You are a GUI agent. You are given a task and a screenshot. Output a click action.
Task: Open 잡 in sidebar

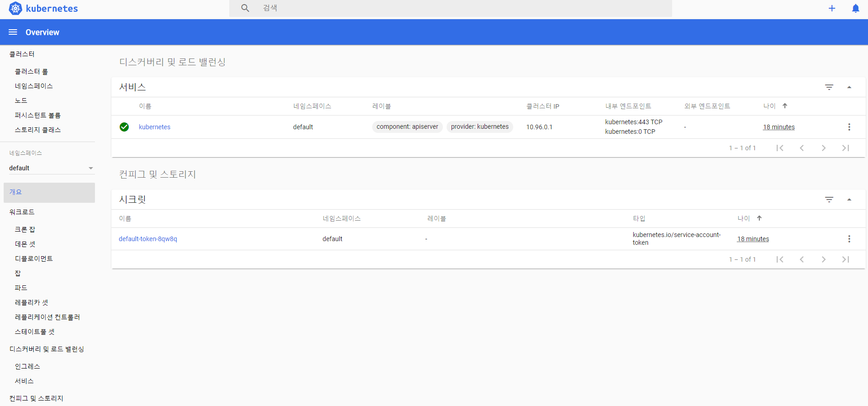(x=18, y=273)
